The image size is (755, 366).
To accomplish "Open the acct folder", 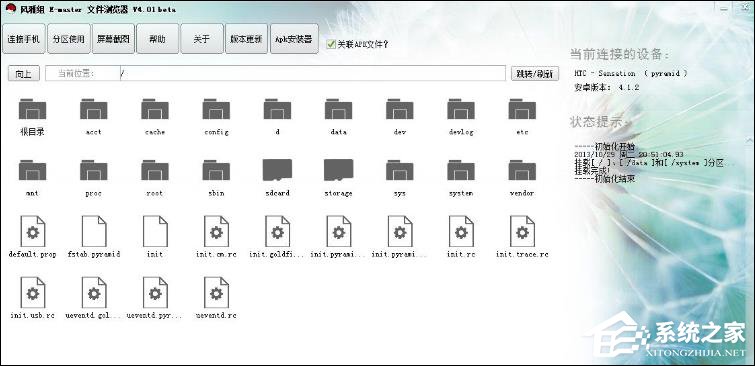I will click(x=93, y=109).
